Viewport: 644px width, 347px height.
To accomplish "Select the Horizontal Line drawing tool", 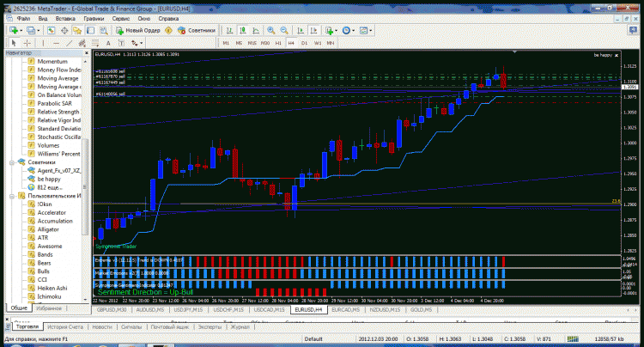I will pyautogui.click(x=57, y=43).
